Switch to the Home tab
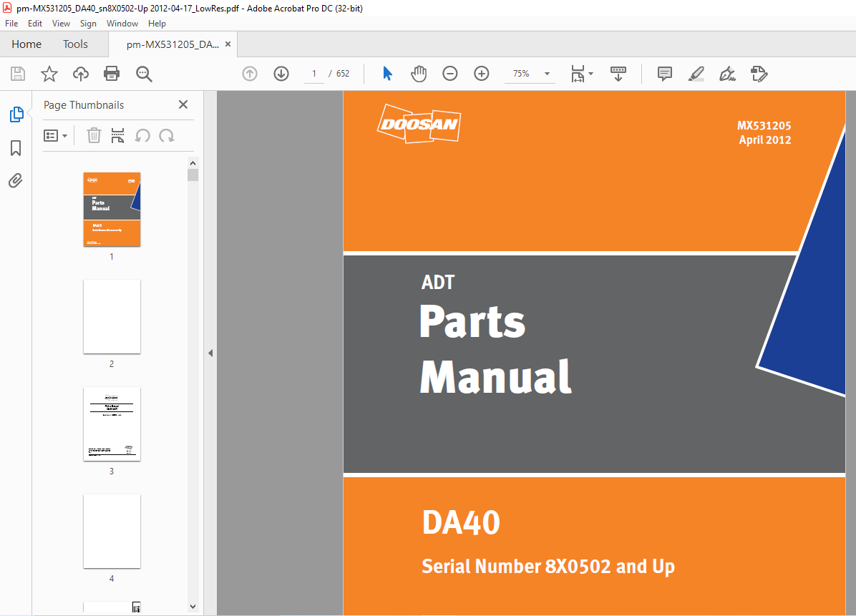The image size is (856, 616). click(x=26, y=44)
